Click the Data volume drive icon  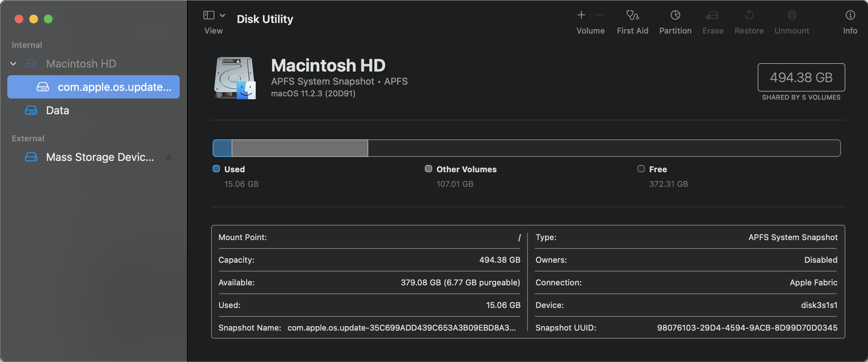pos(31,110)
